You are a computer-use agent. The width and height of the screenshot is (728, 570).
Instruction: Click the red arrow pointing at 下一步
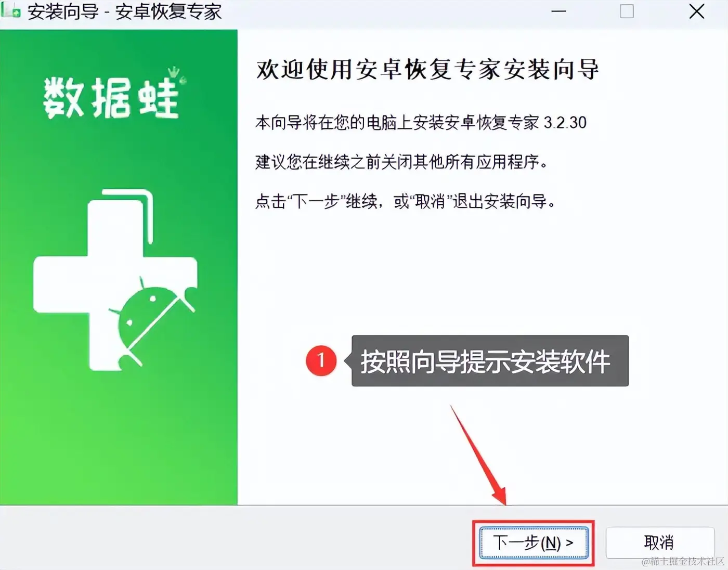click(x=478, y=456)
